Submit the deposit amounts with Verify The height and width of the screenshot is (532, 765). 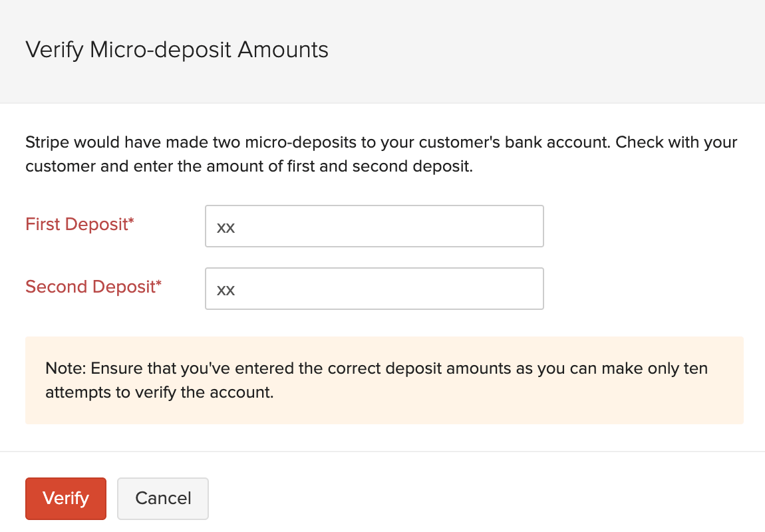65,499
